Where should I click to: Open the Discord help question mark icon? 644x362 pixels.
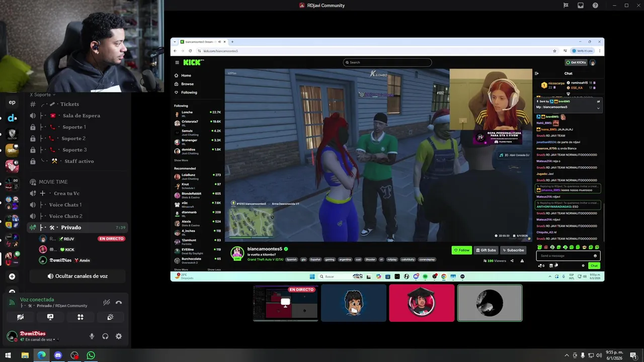[596, 6]
